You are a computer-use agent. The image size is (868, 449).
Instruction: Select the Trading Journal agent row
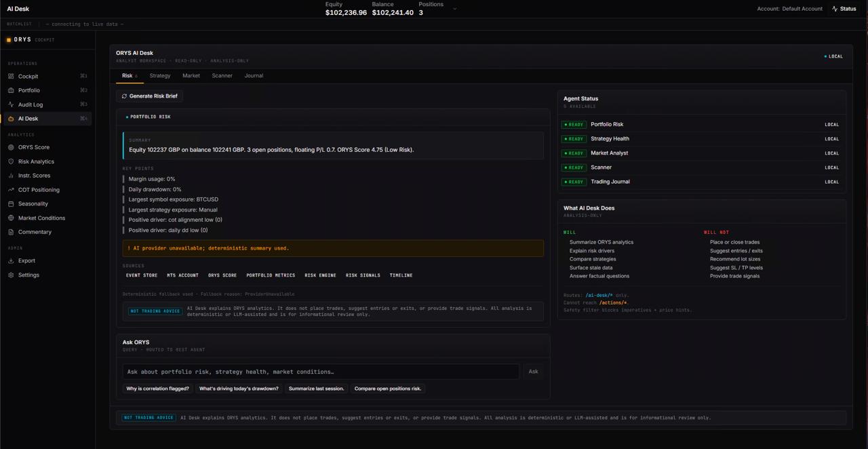[701, 182]
